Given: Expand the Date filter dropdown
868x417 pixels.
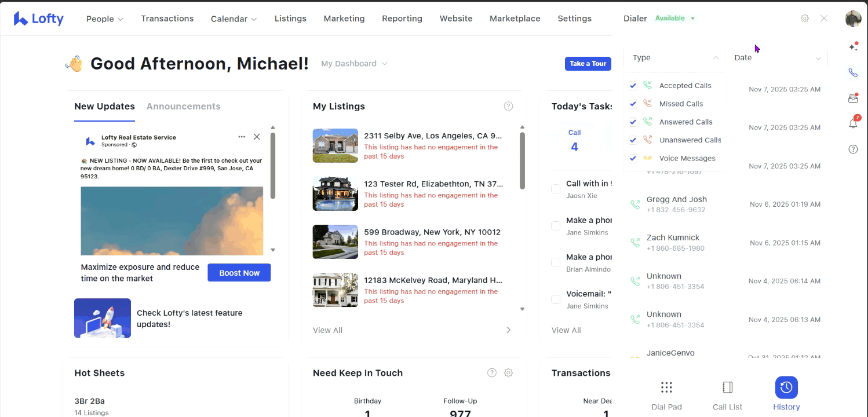Looking at the screenshot, I should point(776,58).
